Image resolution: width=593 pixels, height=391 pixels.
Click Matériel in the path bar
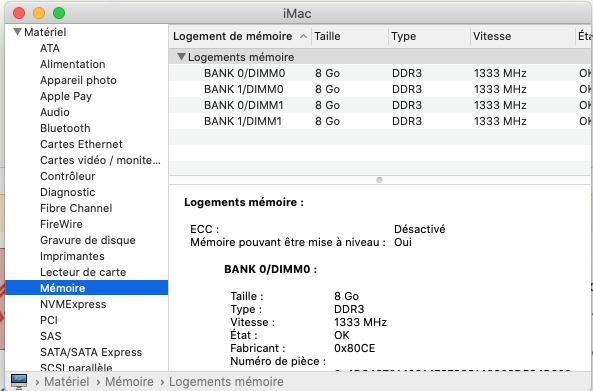67,382
